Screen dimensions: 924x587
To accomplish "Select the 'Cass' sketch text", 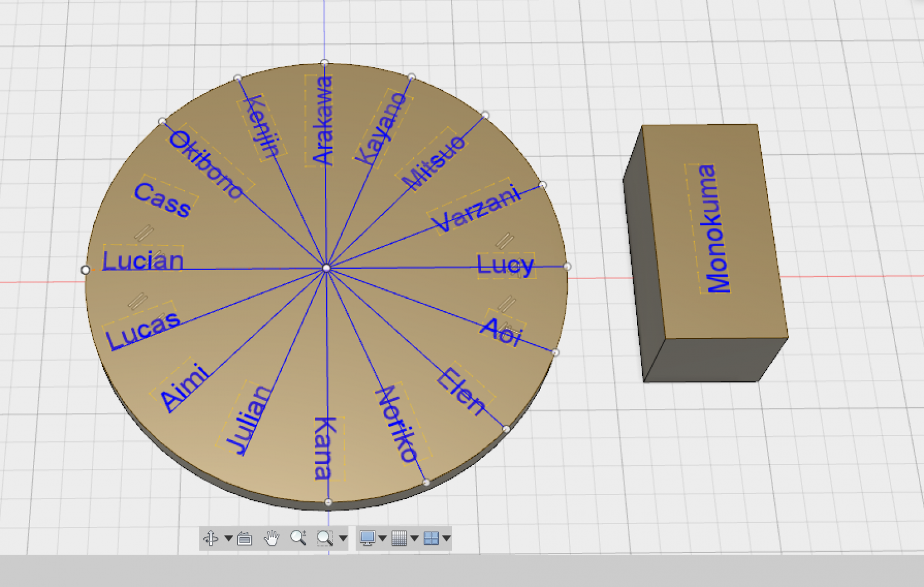I will pos(162,200).
